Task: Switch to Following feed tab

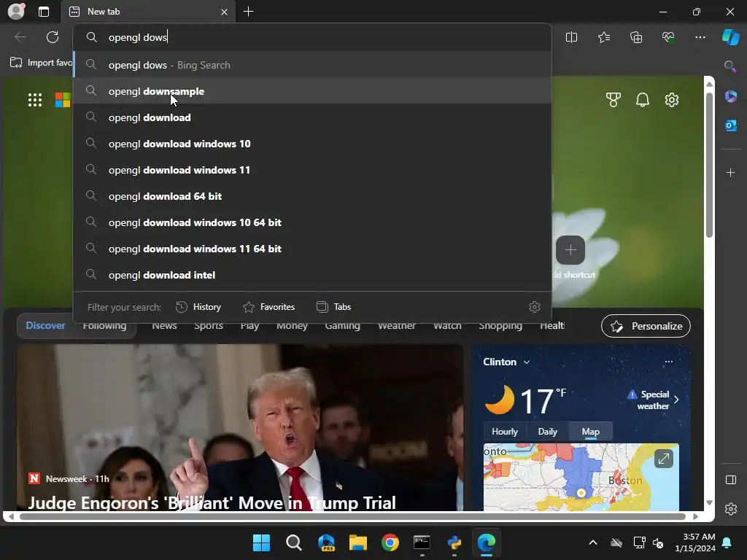Action: coord(105,326)
